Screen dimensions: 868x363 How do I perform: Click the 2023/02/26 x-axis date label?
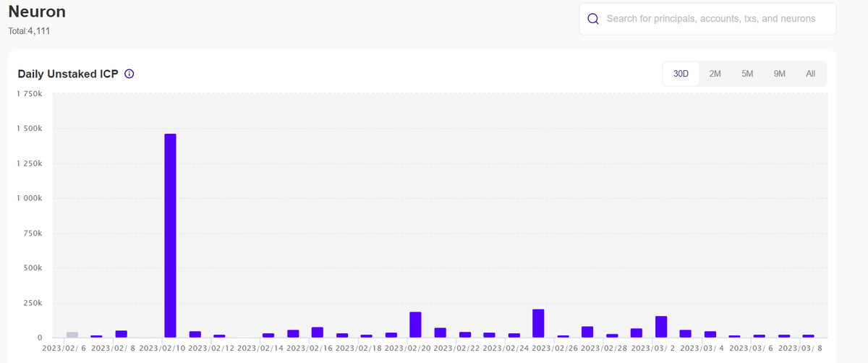(x=555, y=349)
